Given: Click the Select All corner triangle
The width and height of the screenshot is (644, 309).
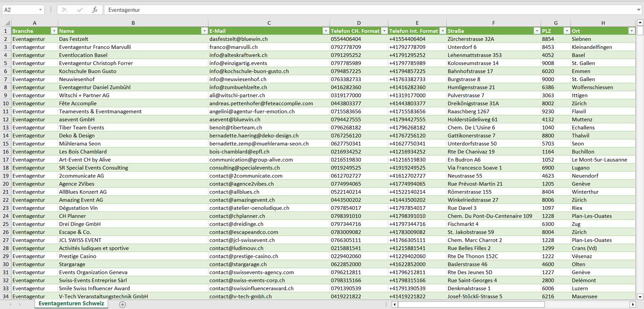Looking at the screenshot, I should (x=6, y=23).
